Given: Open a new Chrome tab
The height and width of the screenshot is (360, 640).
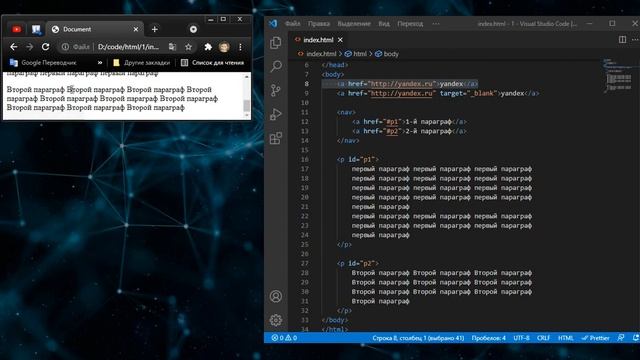Looking at the screenshot, I should tap(155, 29).
